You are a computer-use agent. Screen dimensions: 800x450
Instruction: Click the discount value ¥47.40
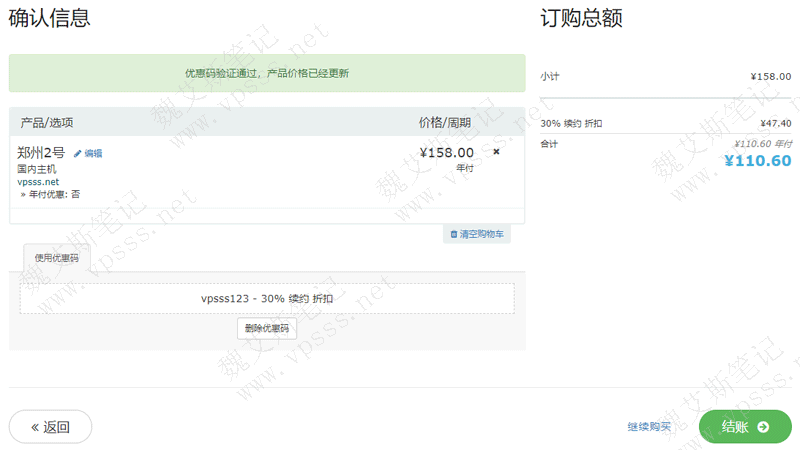click(776, 123)
